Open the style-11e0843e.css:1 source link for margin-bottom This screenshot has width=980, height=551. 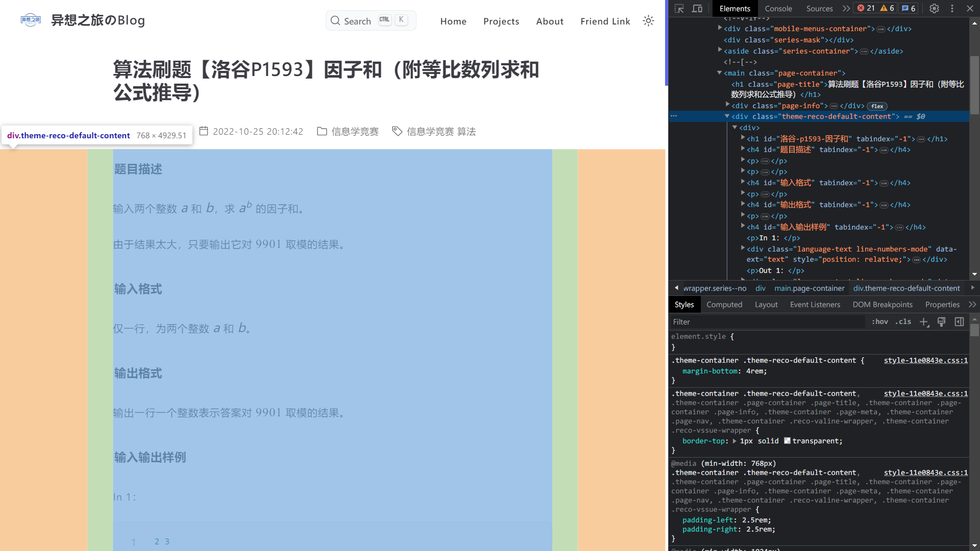[x=925, y=361]
